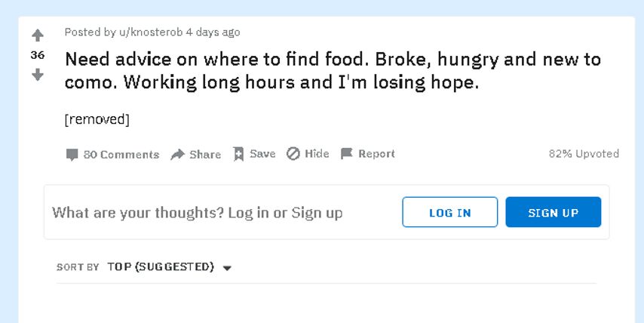Viewport: 644px width, 323px height.
Task: Open the TOP (SUGGESTED) sort menu
Action: tap(161, 267)
